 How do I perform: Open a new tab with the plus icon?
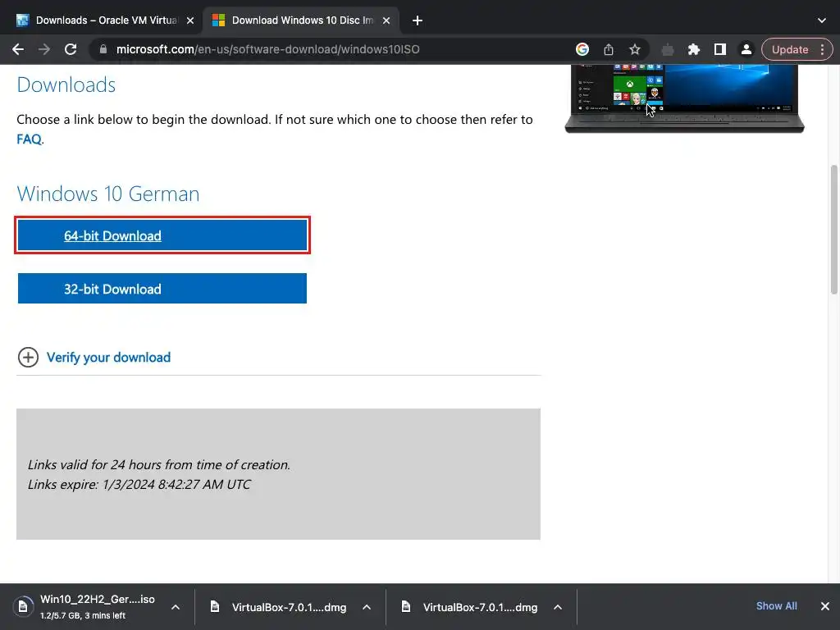[418, 21]
